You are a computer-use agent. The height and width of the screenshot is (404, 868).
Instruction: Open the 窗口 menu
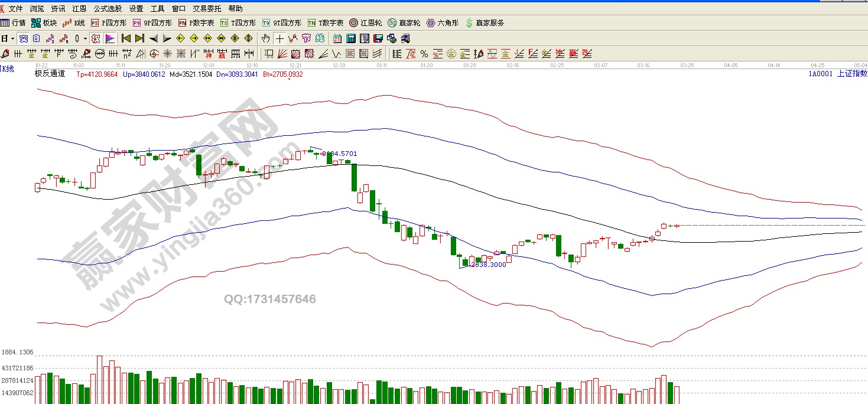point(178,9)
